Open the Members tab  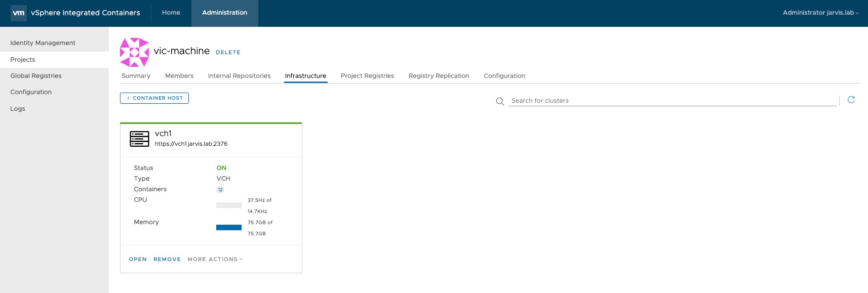pos(179,76)
